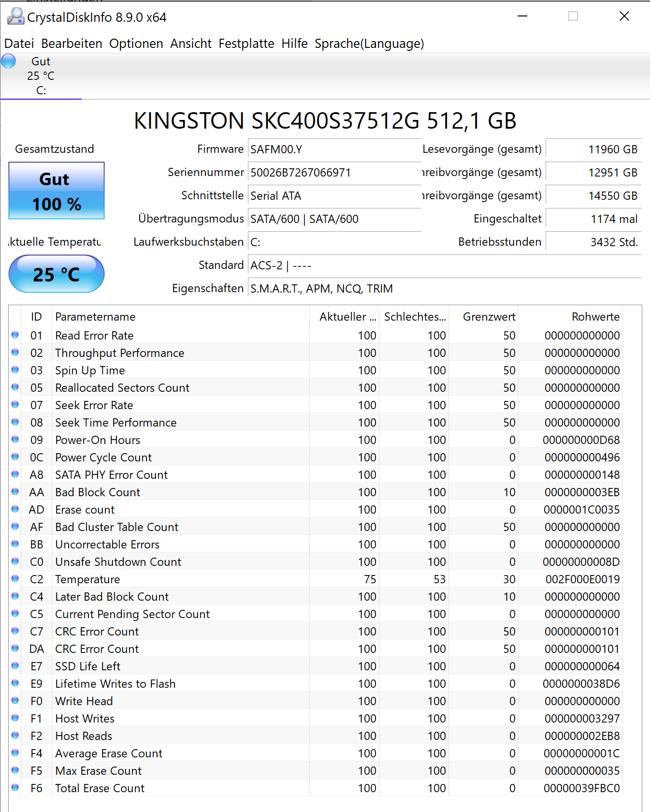
Task: Click status orb of Seek Time Performance row
Action: point(15,422)
